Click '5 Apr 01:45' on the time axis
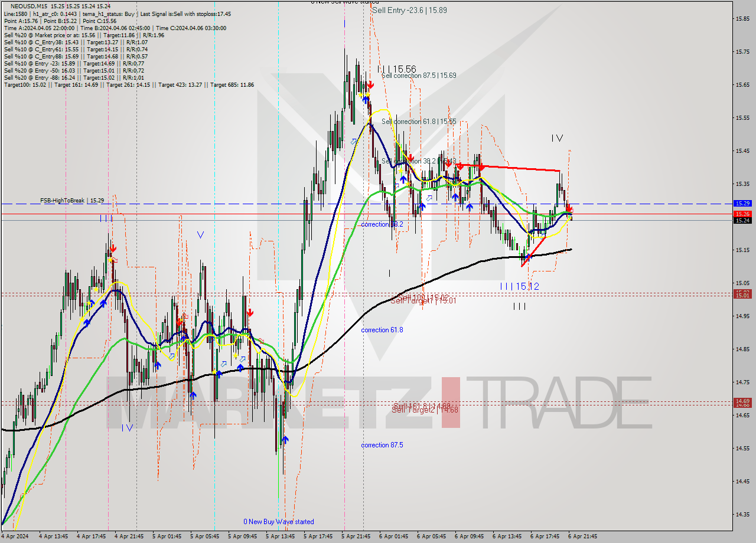Viewport: 756px width, 543px height. click(168, 537)
